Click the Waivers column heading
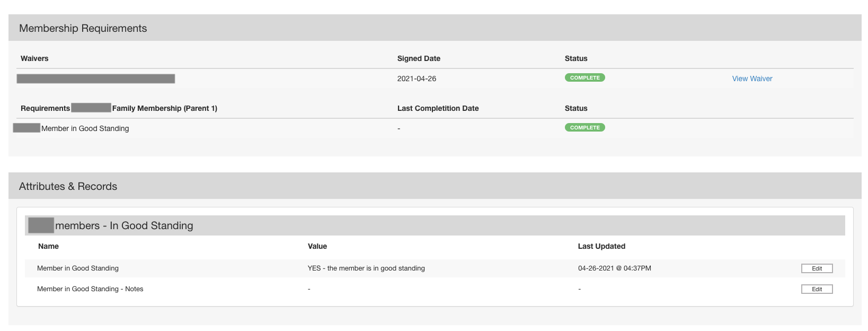The width and height of the screenshot is (868, 331). tap(34, 59)
